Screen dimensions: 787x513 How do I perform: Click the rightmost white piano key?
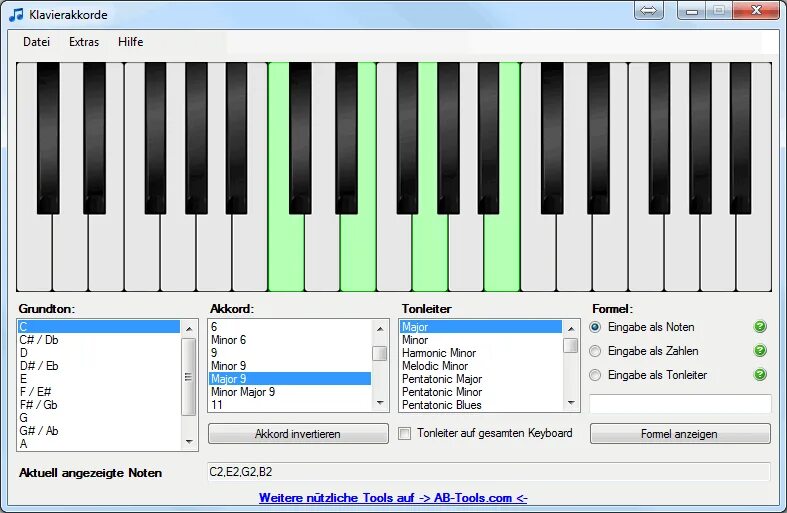pos(754,251)
